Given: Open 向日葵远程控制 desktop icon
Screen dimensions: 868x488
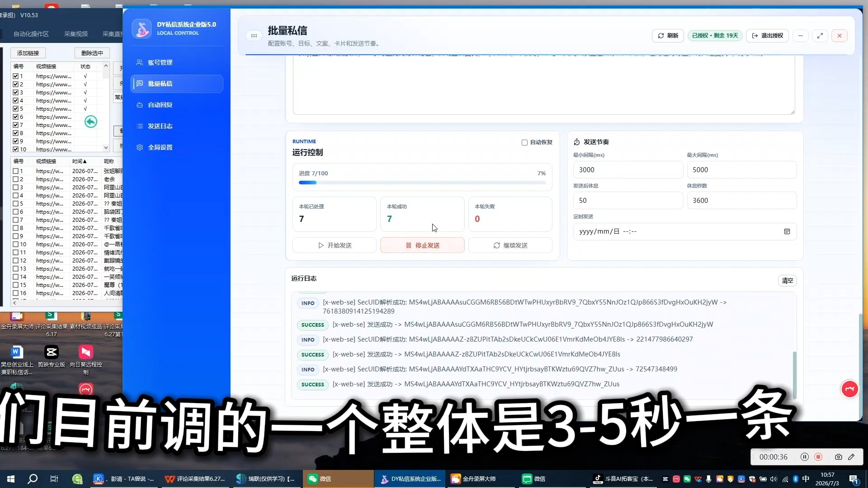Looking at the screenshot, I should (x=86, y=360).
